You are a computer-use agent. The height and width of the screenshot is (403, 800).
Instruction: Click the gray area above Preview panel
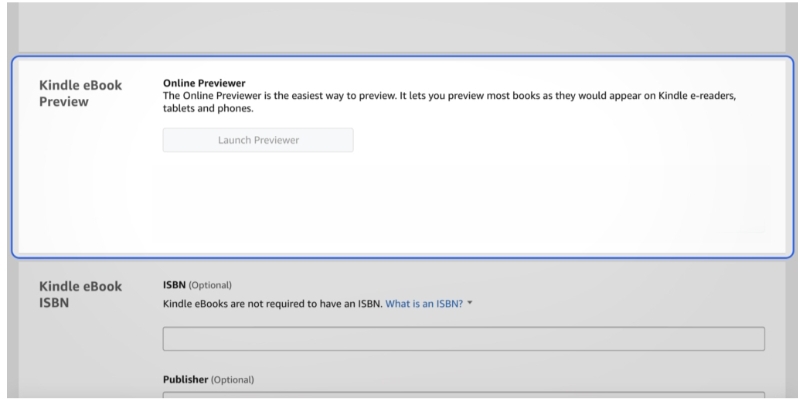(x=400, y=25)
